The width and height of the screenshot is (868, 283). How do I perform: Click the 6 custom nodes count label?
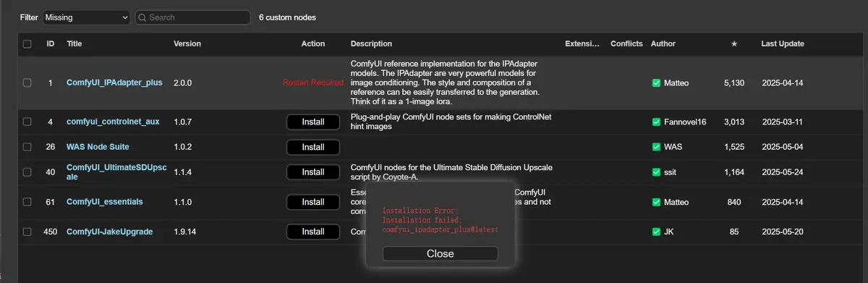click(287, 17)
